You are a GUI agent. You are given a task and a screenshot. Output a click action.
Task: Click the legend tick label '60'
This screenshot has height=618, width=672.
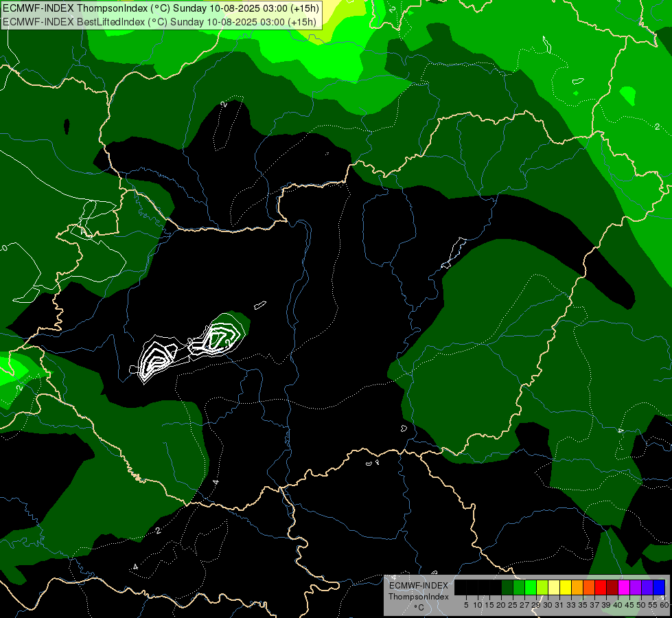pos(664,605)
